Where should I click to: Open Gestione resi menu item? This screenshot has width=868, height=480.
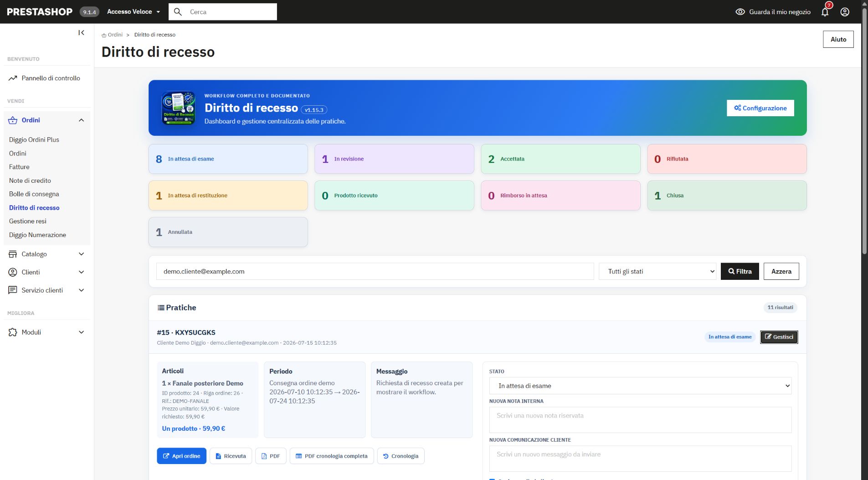coord(28,221)
